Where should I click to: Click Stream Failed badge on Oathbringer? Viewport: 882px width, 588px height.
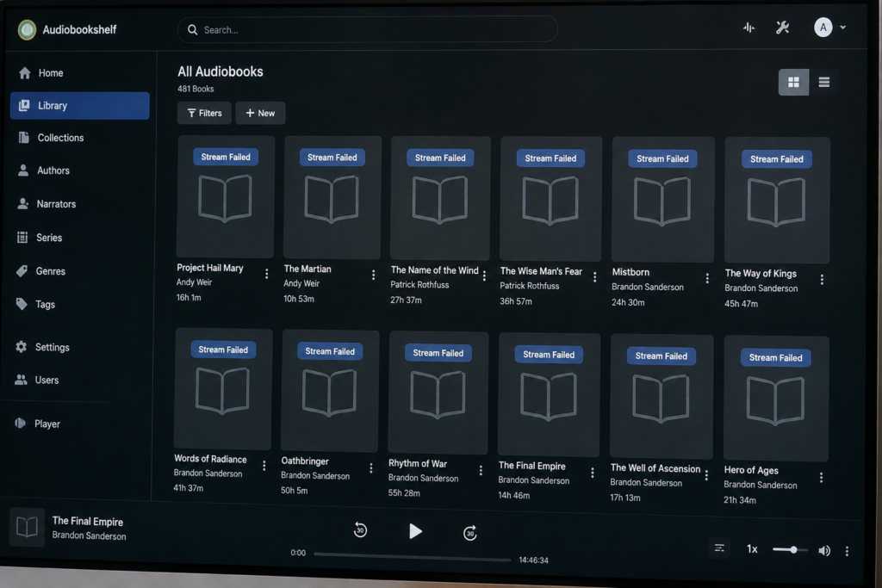click(x=330, y=351)
